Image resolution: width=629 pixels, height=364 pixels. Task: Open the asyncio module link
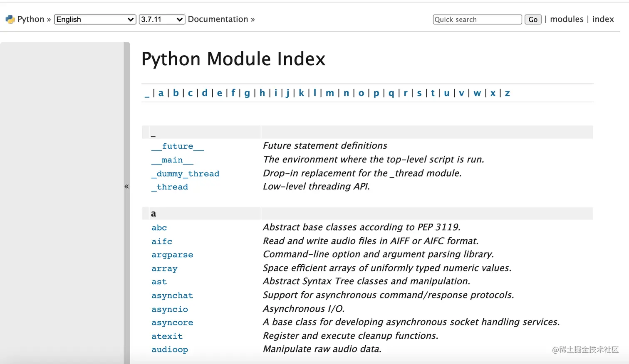[170, 309]
